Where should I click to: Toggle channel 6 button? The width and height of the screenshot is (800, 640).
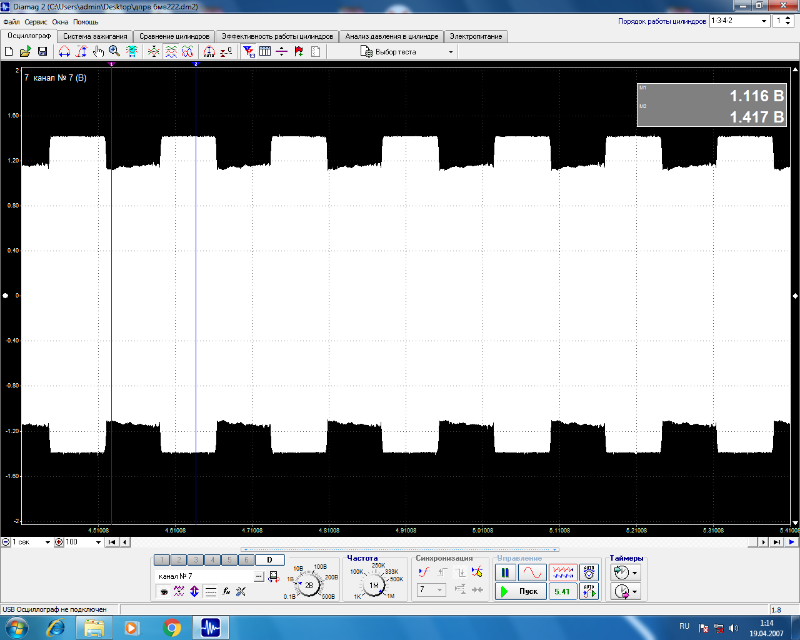[246, 560]
